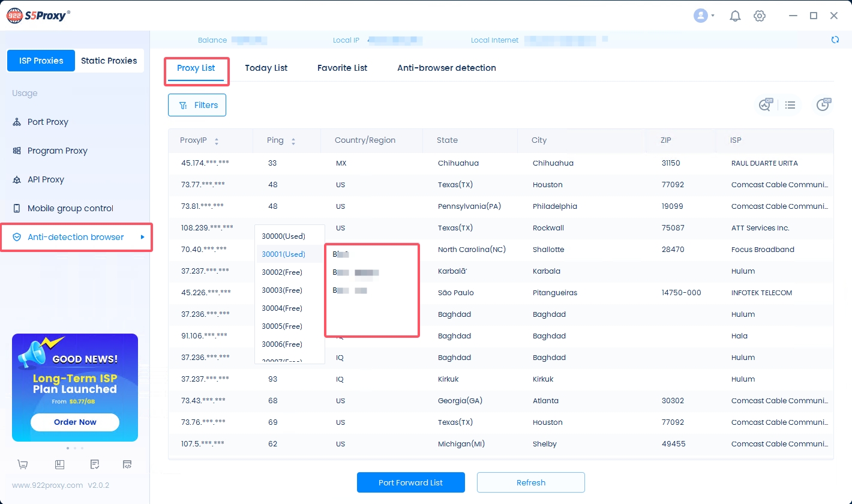The height and width of the screenshot is (504, 852).
Task: Select port 30002(Free) from the port menu
Action: tap(282, 272)
